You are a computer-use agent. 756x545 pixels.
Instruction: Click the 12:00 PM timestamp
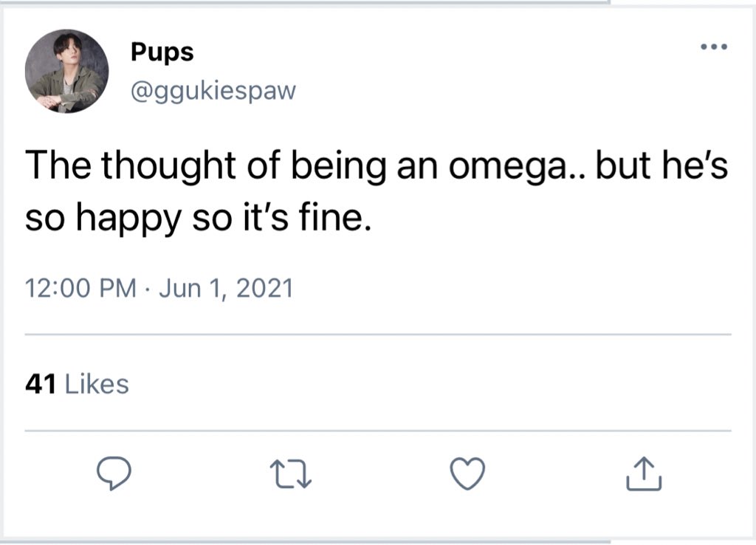(x=80, y=287)
